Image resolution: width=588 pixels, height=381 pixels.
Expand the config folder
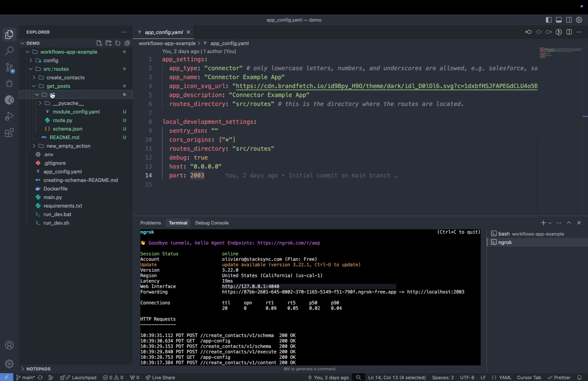pyautogui.click(x=51, y=60)
